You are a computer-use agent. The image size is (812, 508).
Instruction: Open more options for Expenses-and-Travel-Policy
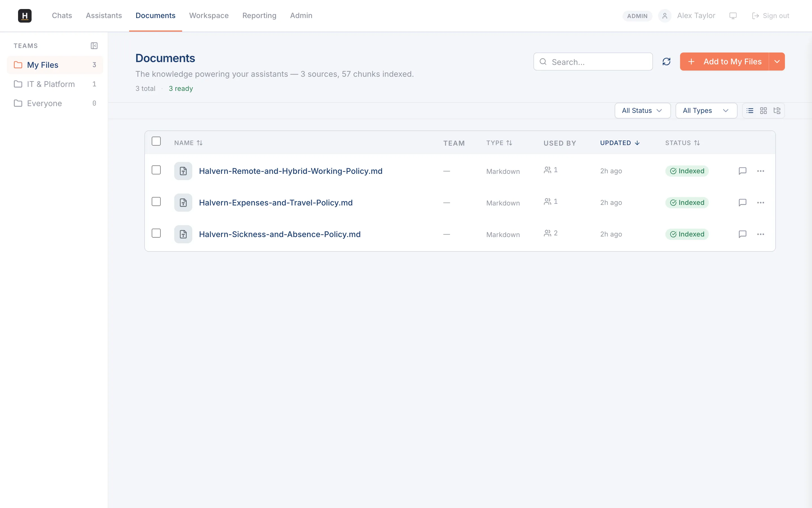pyautogui.click(x=761, y=203)
